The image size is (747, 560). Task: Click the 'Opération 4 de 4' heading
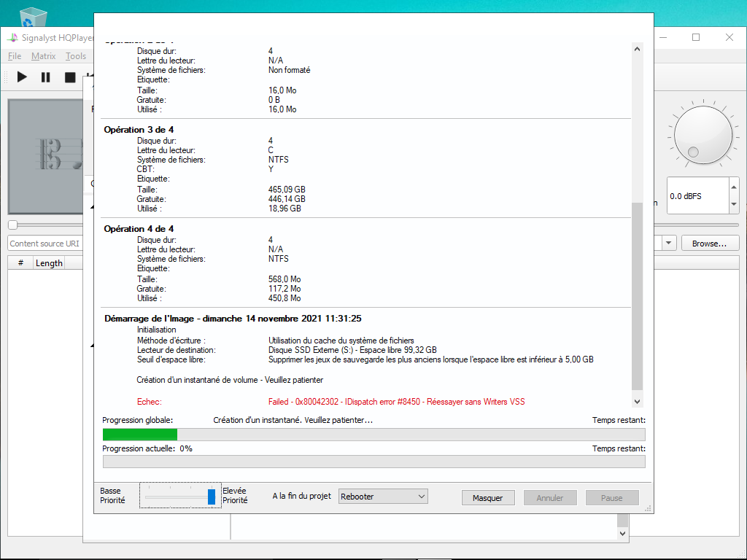tap(139, 228)
